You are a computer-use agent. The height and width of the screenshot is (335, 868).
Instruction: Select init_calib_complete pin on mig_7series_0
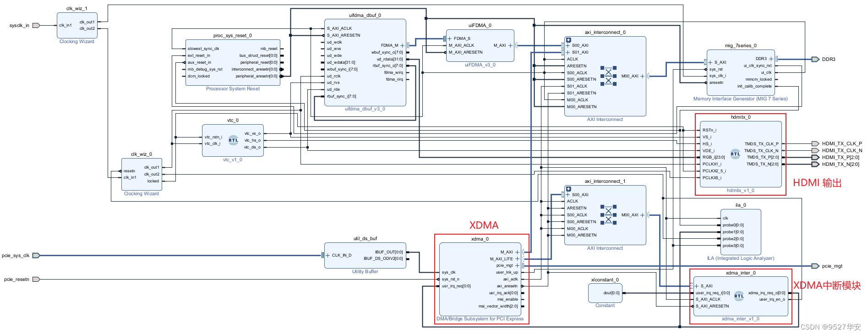click(x=754, y=86)
